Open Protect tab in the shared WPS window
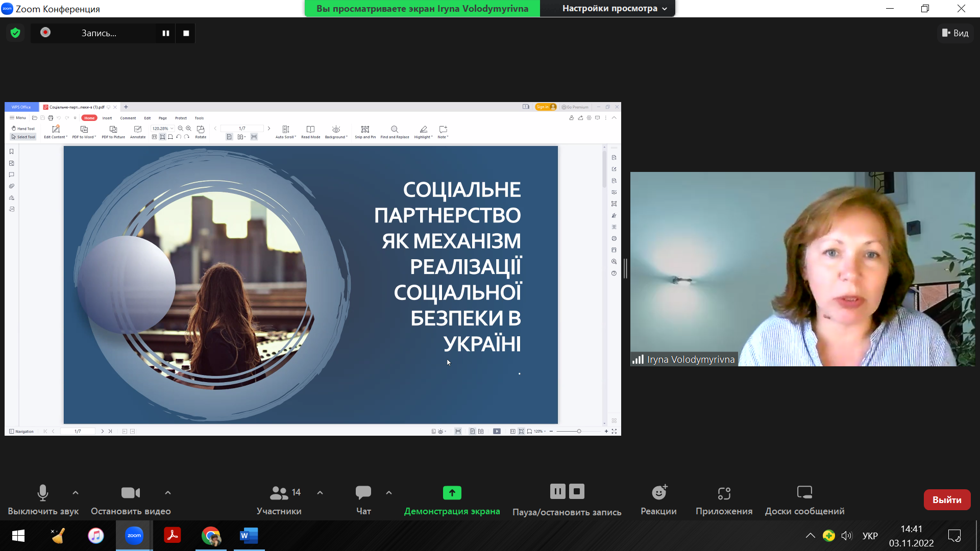Screen dimensions: 980x551 181,118
